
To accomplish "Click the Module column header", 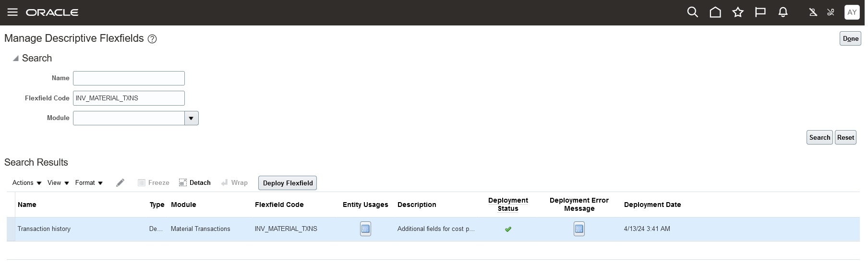I will 183,205.
